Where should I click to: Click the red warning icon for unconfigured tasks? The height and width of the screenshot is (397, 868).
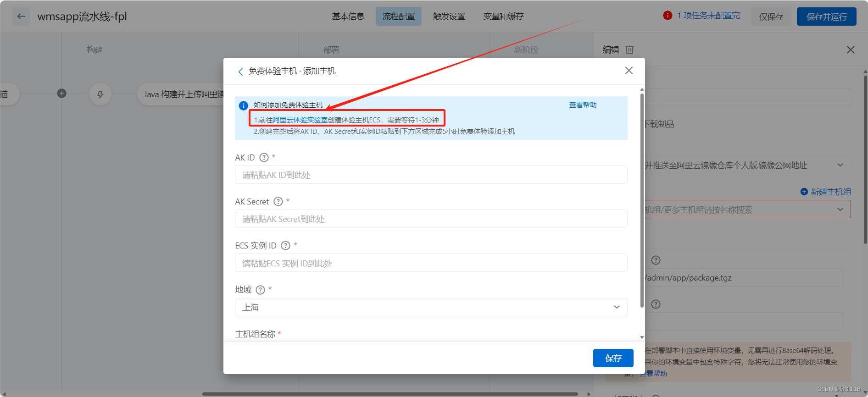pos(668,16)
